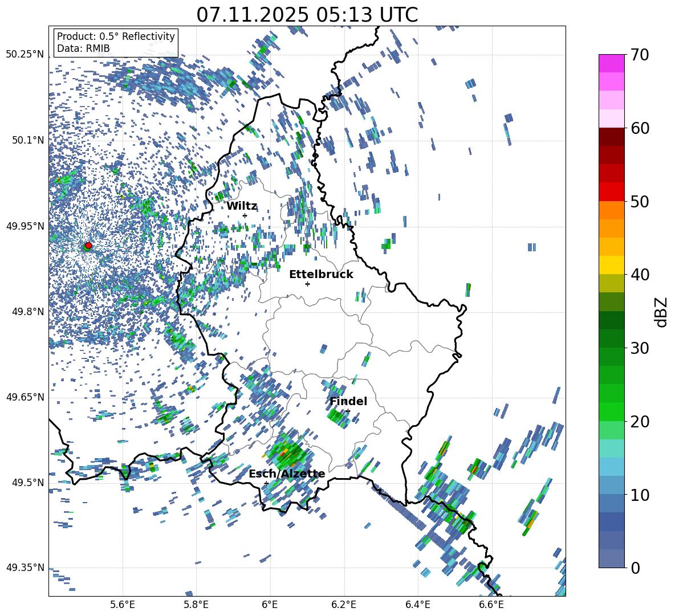Image resolution: width=675 pixels, height=616 pixels.
Task: Click the 50.1°N latitude label
Action: [27, 140]
